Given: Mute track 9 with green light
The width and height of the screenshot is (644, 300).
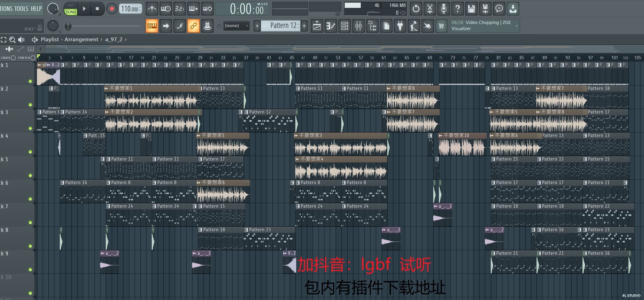Looking at the screenshot, I should (x=30, y=270).
